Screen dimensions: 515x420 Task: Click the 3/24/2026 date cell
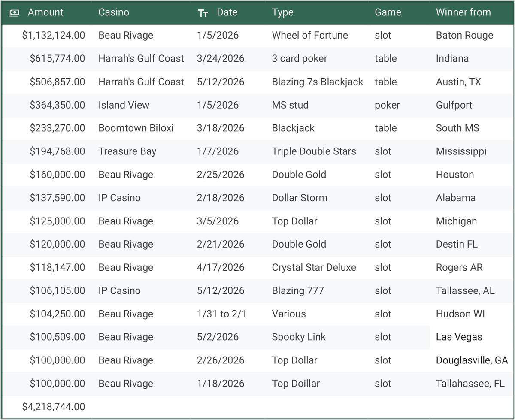(221, 58)
